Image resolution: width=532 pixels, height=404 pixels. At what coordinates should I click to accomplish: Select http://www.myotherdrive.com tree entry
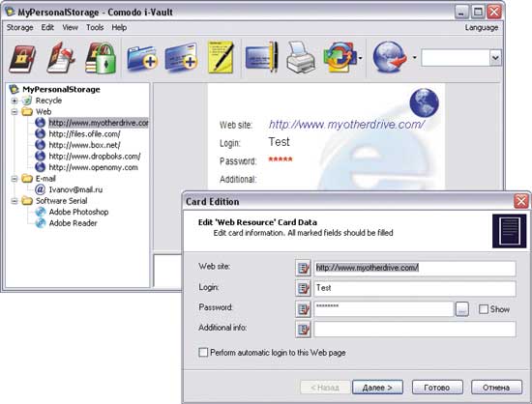(x=99, y=123)
